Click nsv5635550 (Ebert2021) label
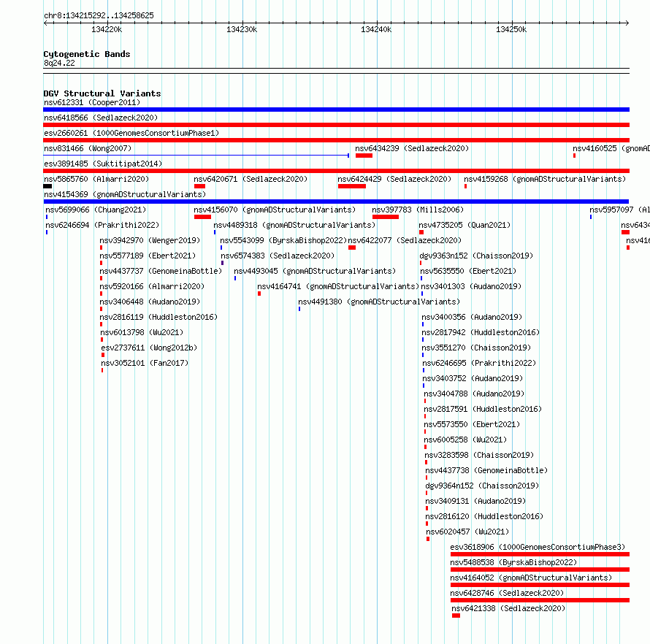This screenshot has width=650, height=644. click(468, 271)
